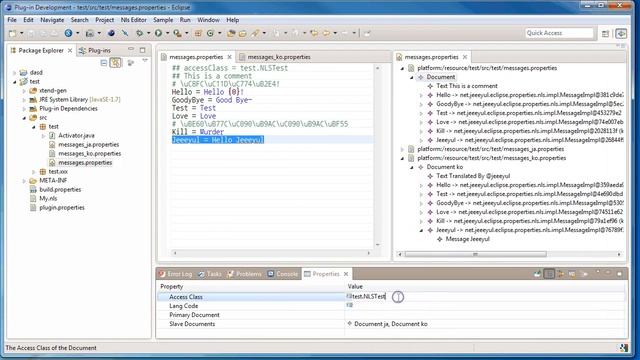Close the Properties view tab
640x360 pixels.
point(346,274)
